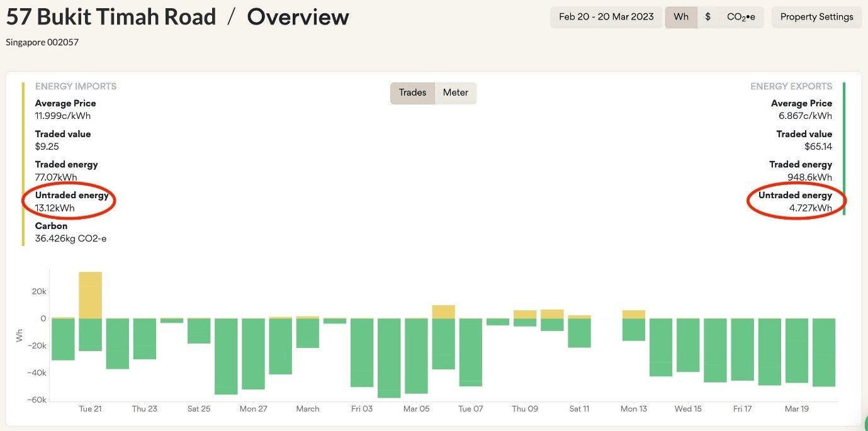Click the yellow import bar on Mon 13
868x431 pixels.
coord(633,315)
